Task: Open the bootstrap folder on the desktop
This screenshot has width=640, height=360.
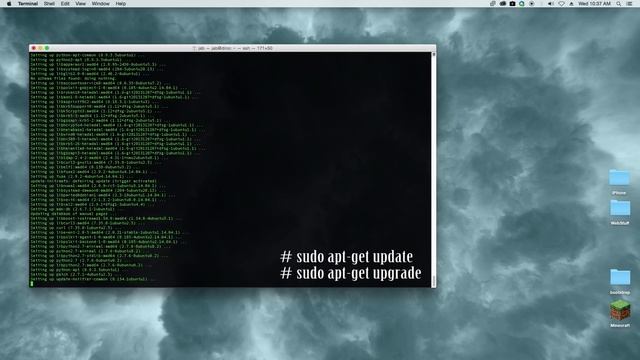Action: (x=620, y=277)
